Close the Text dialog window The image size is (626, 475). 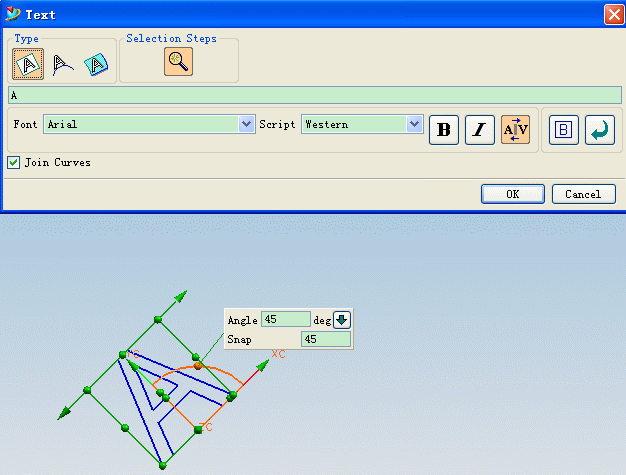(x=614, y=15)
